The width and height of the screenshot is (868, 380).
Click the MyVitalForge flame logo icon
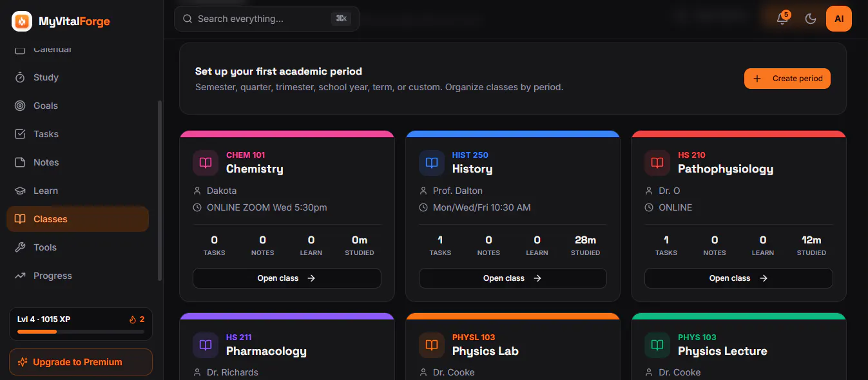(22, 21)
